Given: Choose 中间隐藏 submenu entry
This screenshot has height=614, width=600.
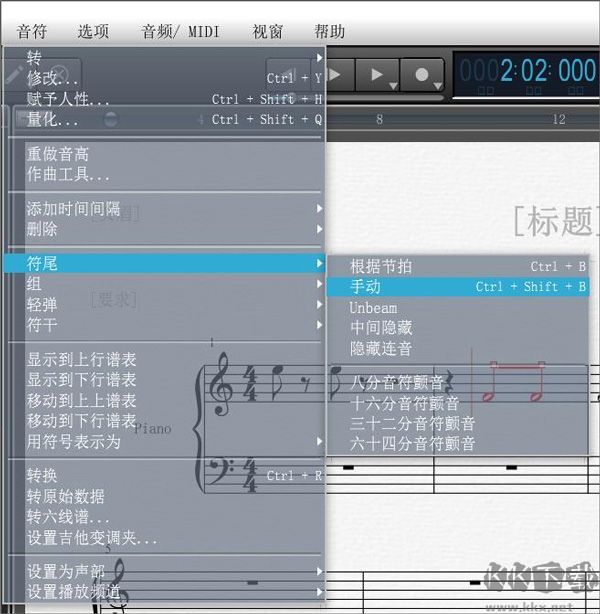Looking at the screenshot, I should pos(458,328).
